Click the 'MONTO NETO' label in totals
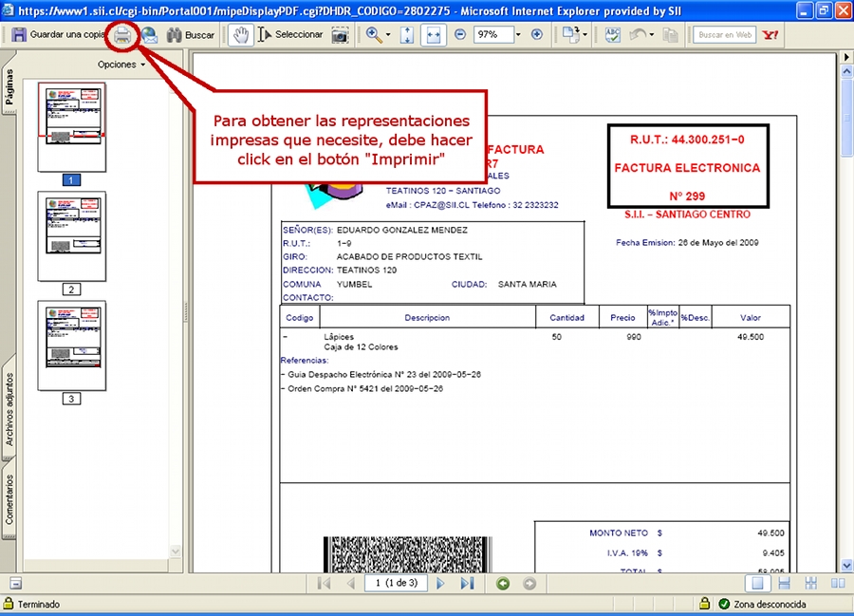Screen dimensions: 854x616 click(x=619, y=533)
